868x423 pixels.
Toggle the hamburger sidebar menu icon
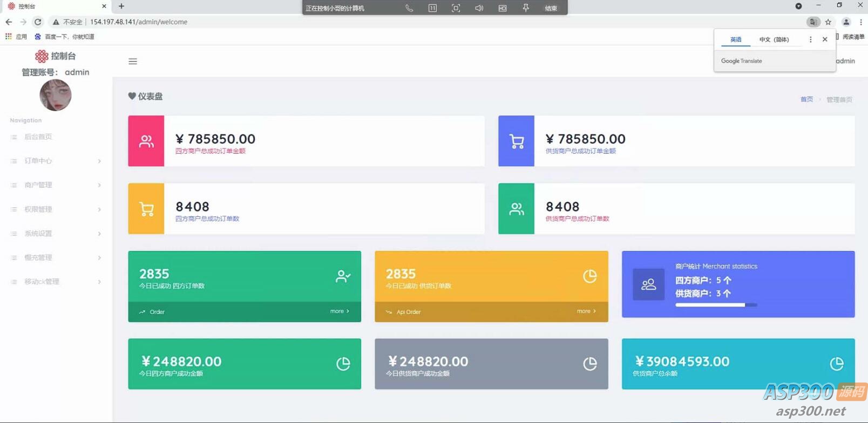click(133, 62)
